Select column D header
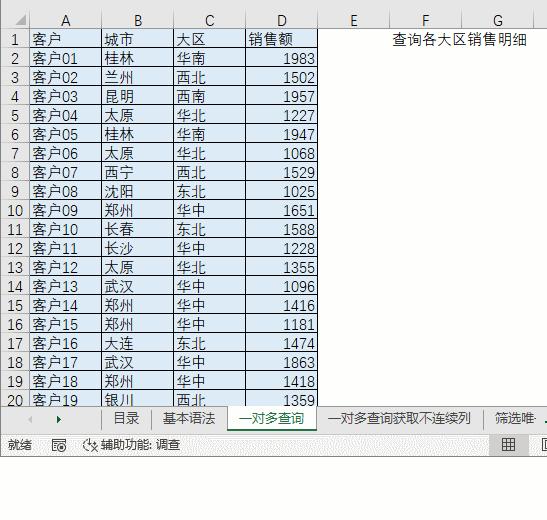The height and width of the screenshot is (520, 547). 282,21
